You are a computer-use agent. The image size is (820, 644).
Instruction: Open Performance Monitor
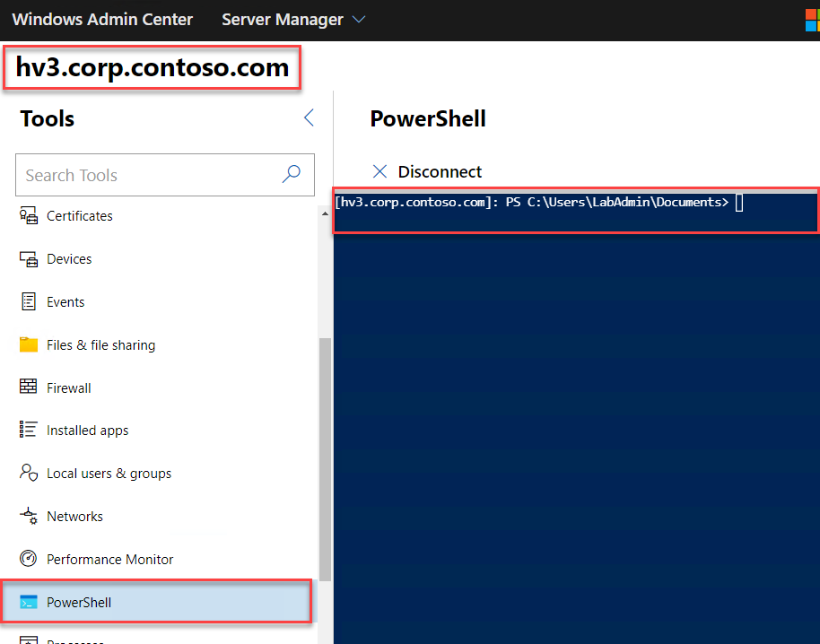pos(159,560)
